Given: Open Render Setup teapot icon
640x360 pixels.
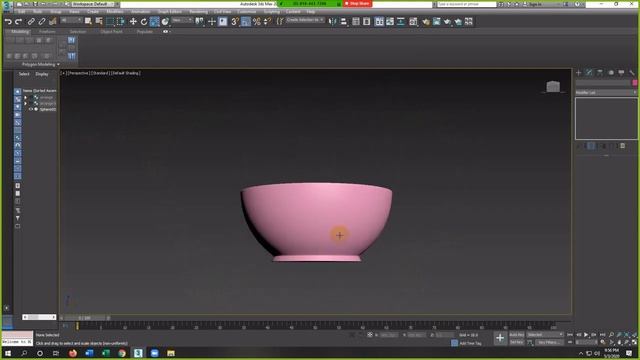Looking at the screenshot, I should (x=426, y=22).
